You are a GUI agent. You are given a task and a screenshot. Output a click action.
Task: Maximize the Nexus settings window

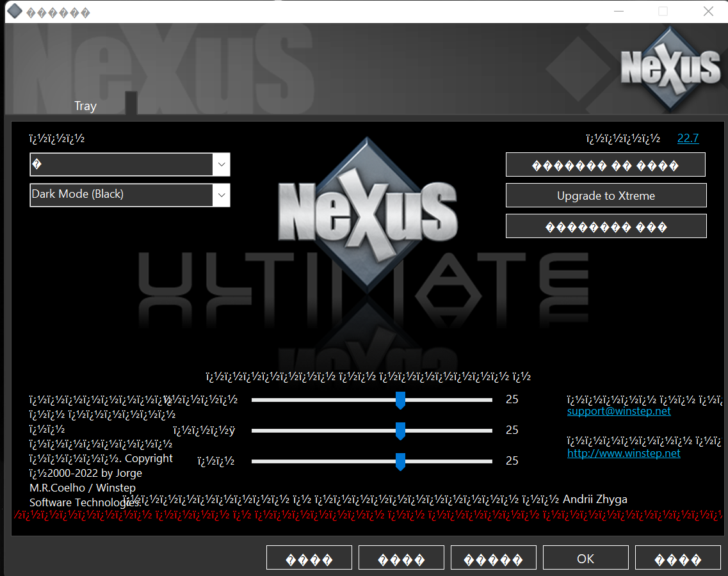(x=663, y=12)
